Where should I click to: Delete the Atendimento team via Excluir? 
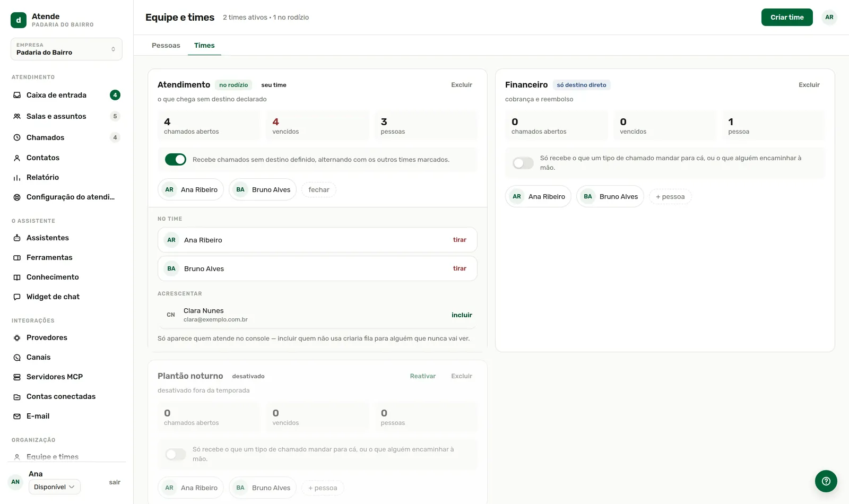(462, 85)
